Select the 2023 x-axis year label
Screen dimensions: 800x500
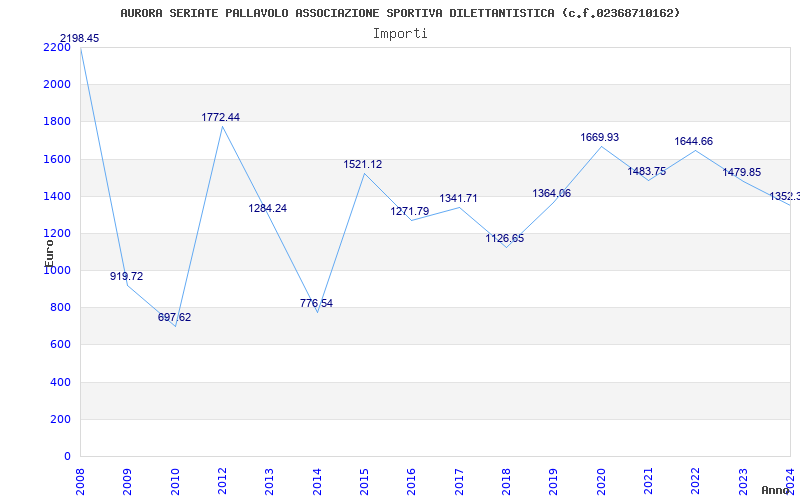click(743, 481)
